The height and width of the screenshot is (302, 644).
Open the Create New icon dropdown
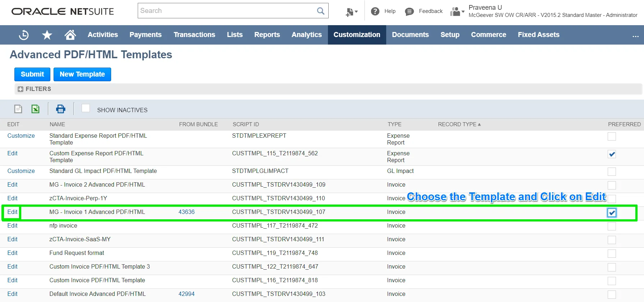[351, 12]
